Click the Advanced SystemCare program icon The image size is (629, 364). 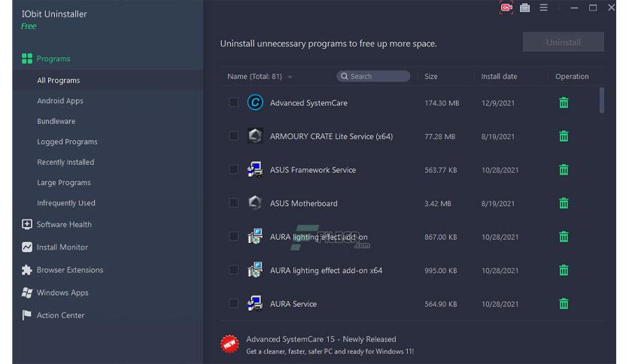pos(255,102)
